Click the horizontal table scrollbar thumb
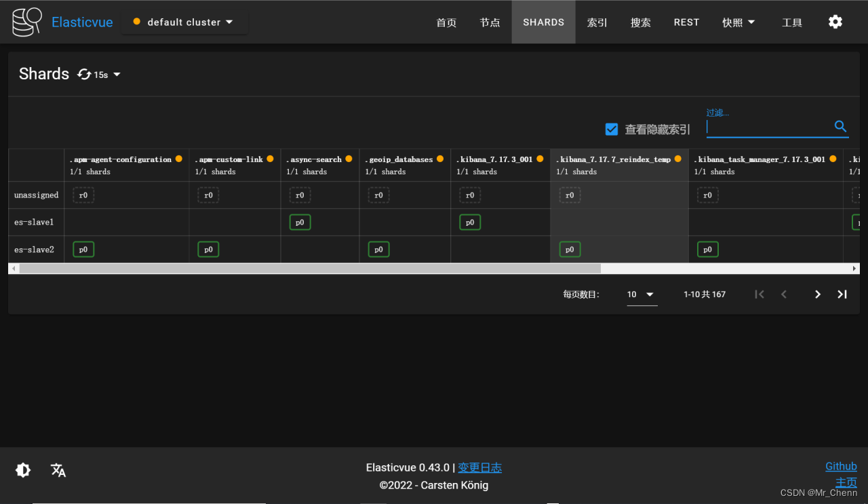This screenshot has width=868, height=504. click(310, 269)
